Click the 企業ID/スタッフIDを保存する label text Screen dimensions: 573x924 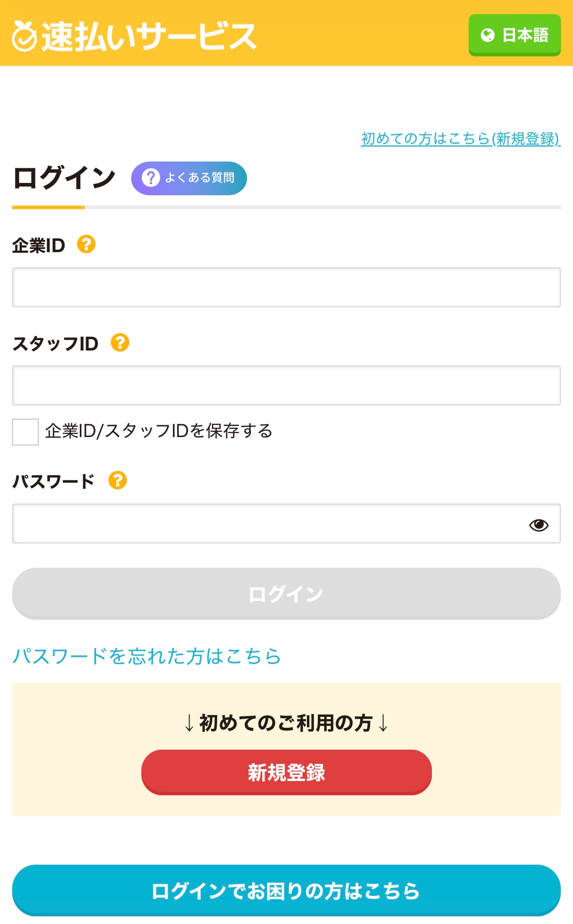(x=159, y=431)
